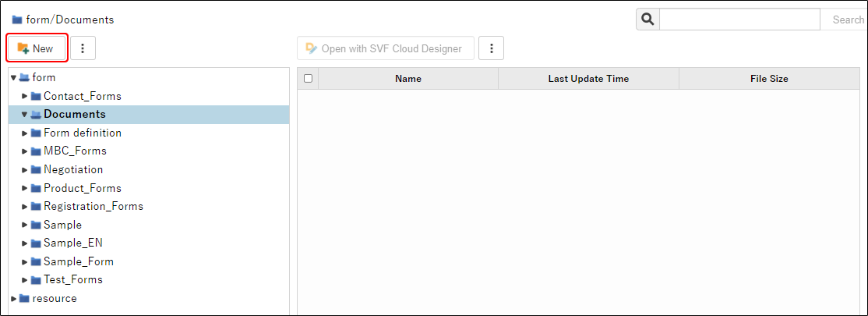
Task: Click the Sample_EN folder icon
Action: [x=36, y=243]
